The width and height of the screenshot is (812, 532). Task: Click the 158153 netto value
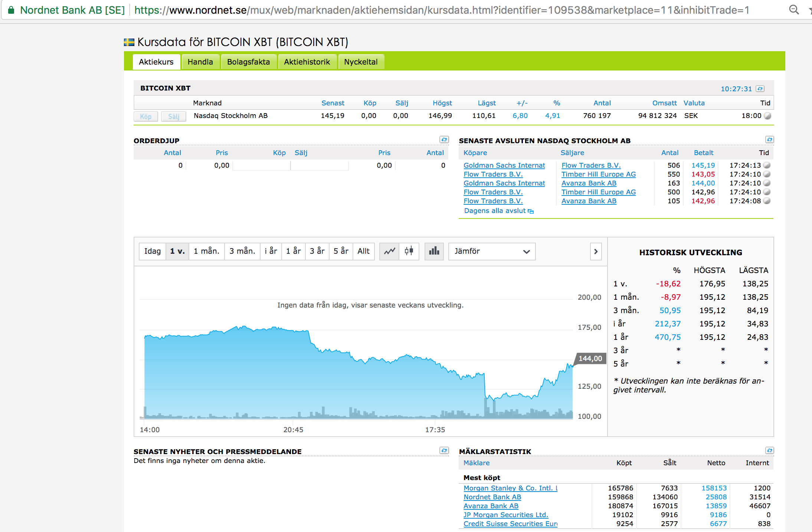click(714, 488)
